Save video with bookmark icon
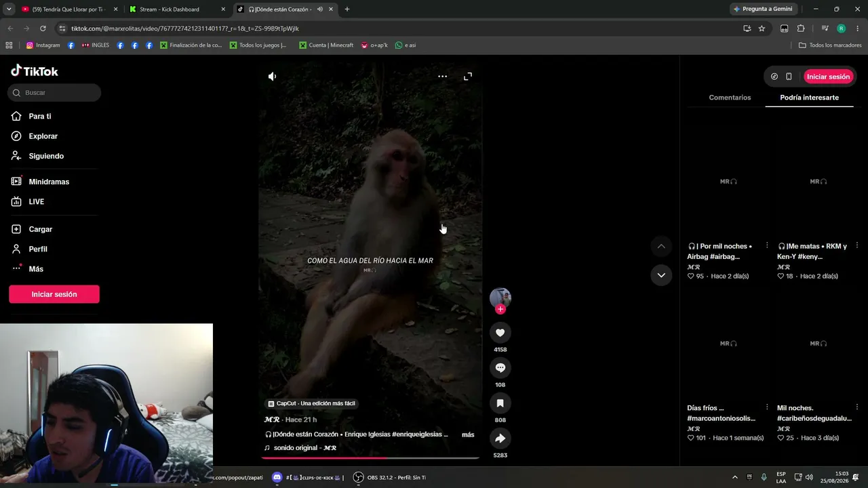This screenshot has width=868, height=488. 500,403
